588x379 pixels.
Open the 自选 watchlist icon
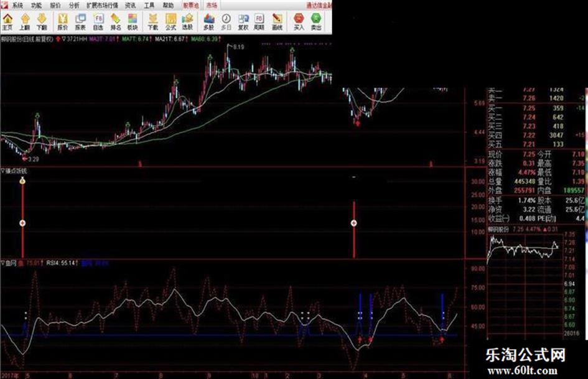tap(98, 22)
